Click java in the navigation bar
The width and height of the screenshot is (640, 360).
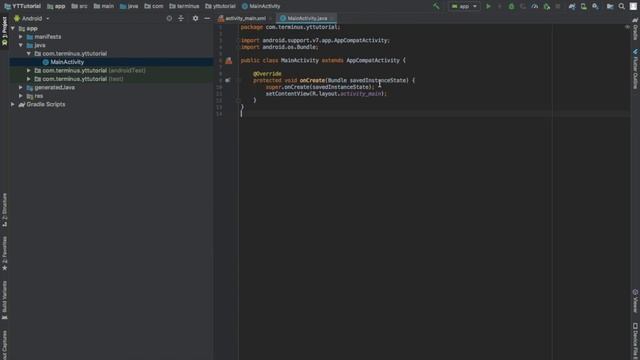[129, 6]
